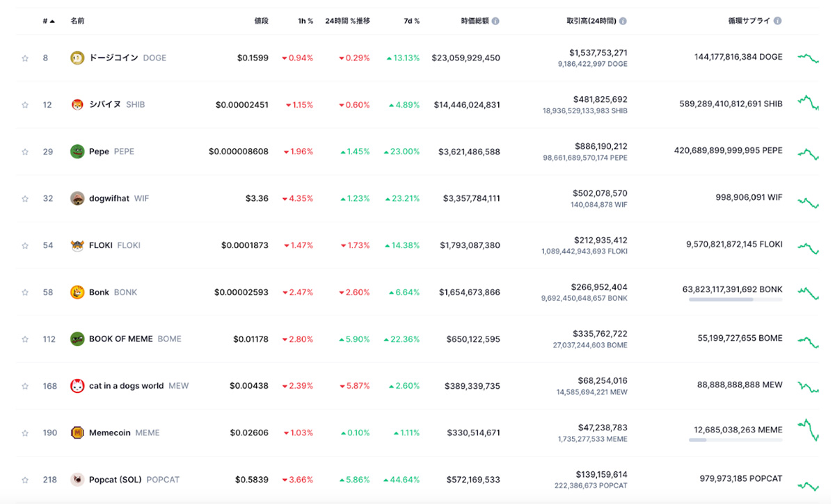The height and width of the screenshot is (504, 835).
Task: Open the Bonk BONK coin page
Action: (x=113, y=292)
